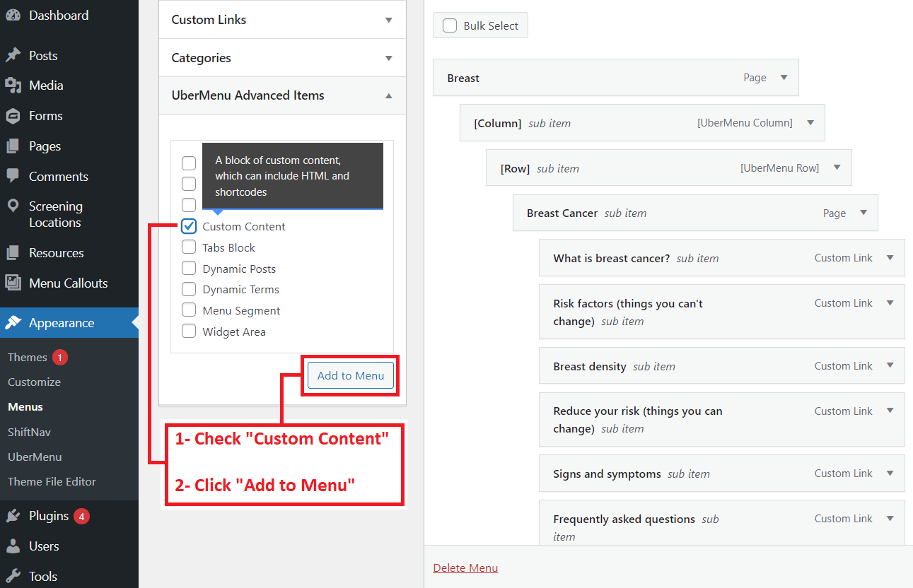
Task: Click the Plugins plug icon
Action: 13,516
